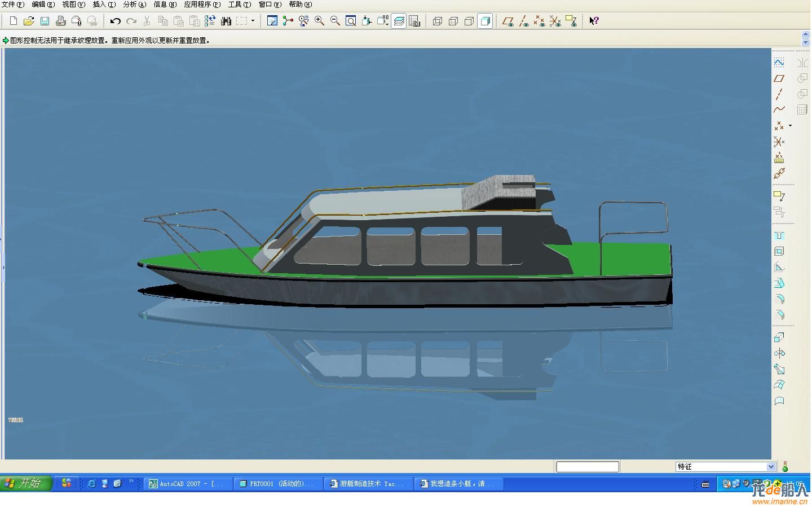Click the Layers stack icon

(399, 21)
